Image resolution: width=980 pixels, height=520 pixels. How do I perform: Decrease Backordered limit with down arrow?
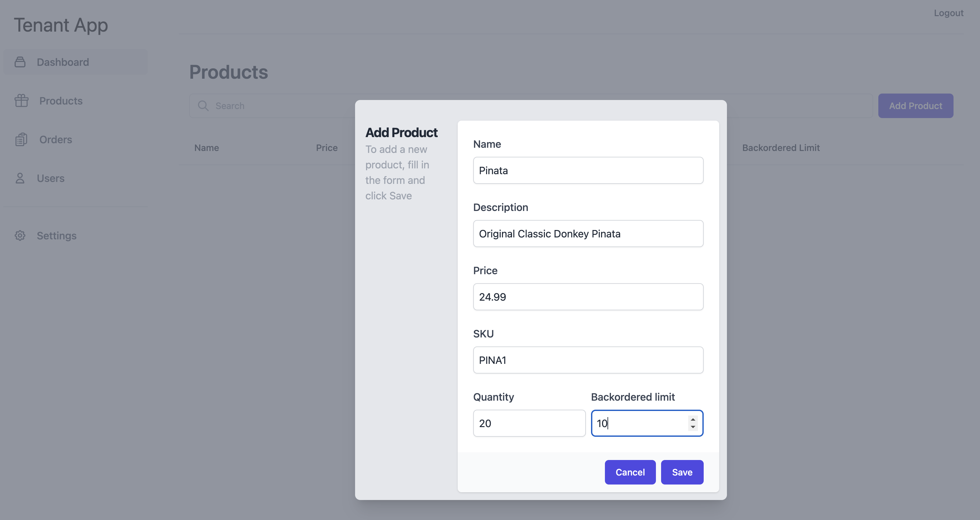[x=693, y=427]
